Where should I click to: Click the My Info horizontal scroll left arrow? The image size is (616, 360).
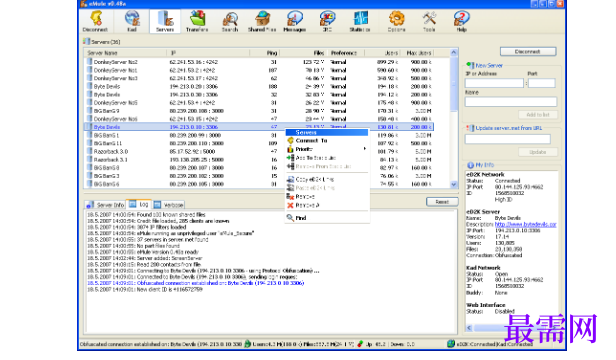469,327
